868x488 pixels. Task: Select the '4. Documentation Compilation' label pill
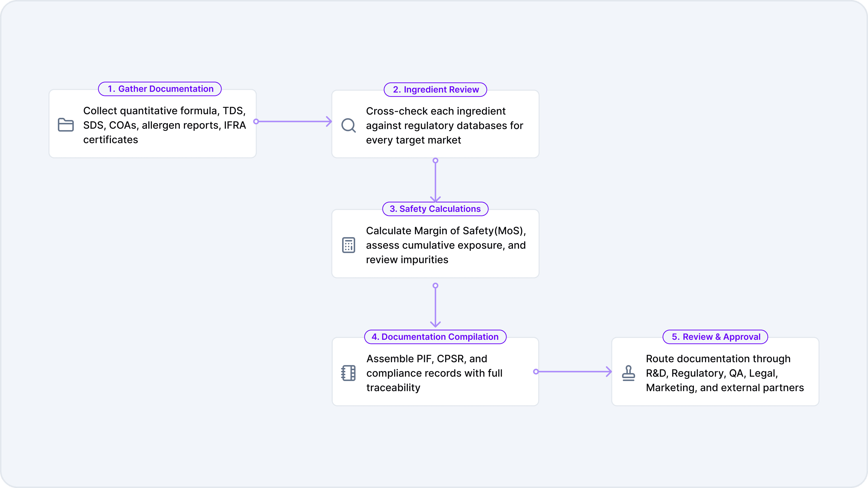coord(435,337)
